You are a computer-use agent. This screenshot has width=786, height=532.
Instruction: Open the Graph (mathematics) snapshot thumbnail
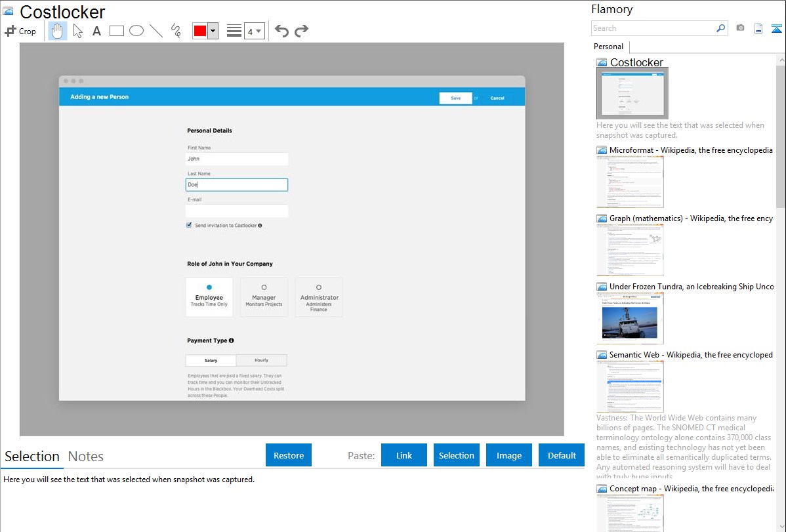(630, 250)
